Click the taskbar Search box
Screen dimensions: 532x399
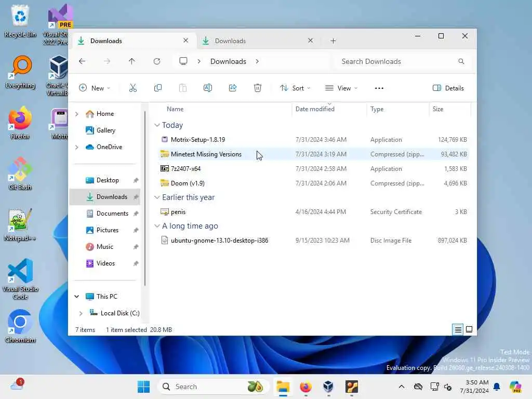[213, 387]
